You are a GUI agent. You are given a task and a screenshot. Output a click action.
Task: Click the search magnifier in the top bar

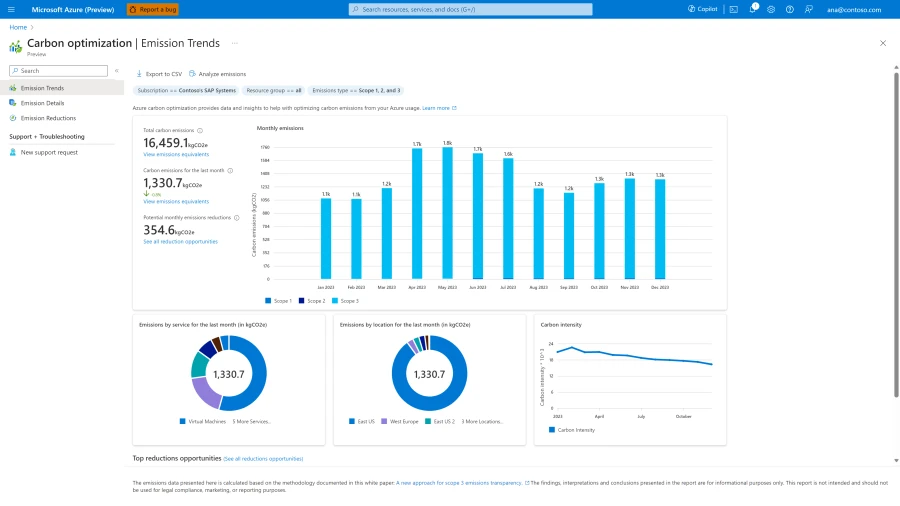pyautogui.click(x=356, y=9)
